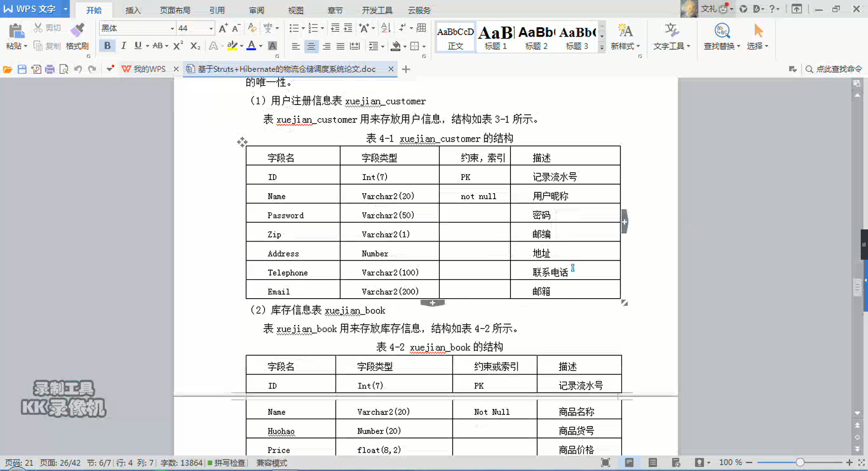Switch to page layout view in status bar

click(629, 462)
